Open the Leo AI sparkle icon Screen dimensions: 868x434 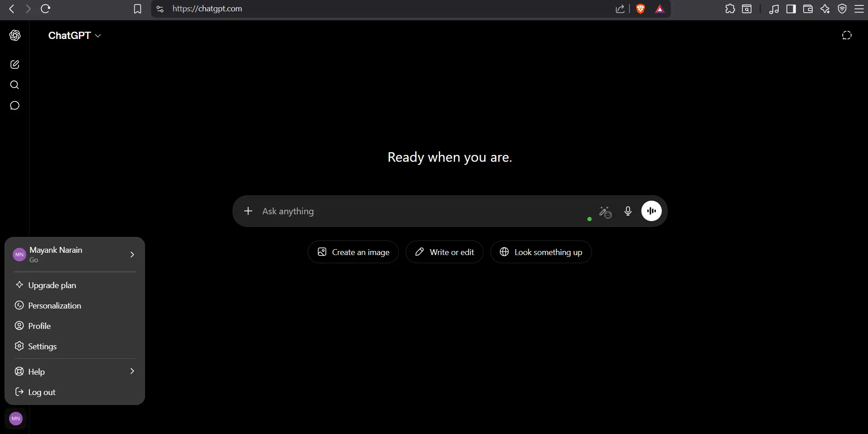825,9
